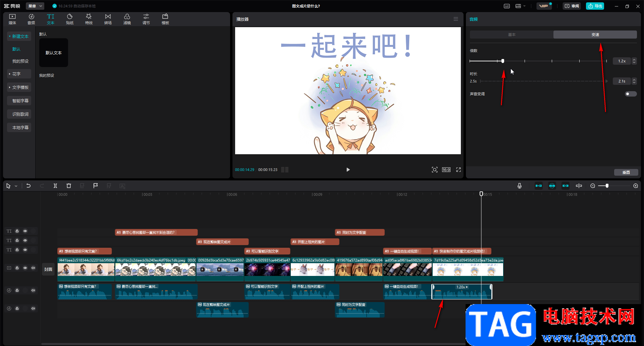Add a marker with the flag icon
Viewport: 644px width, 346px height.
point(96,186)
